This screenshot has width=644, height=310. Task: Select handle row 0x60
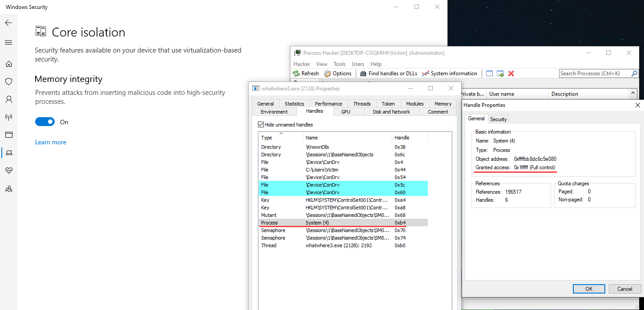[x=343, y=192]
